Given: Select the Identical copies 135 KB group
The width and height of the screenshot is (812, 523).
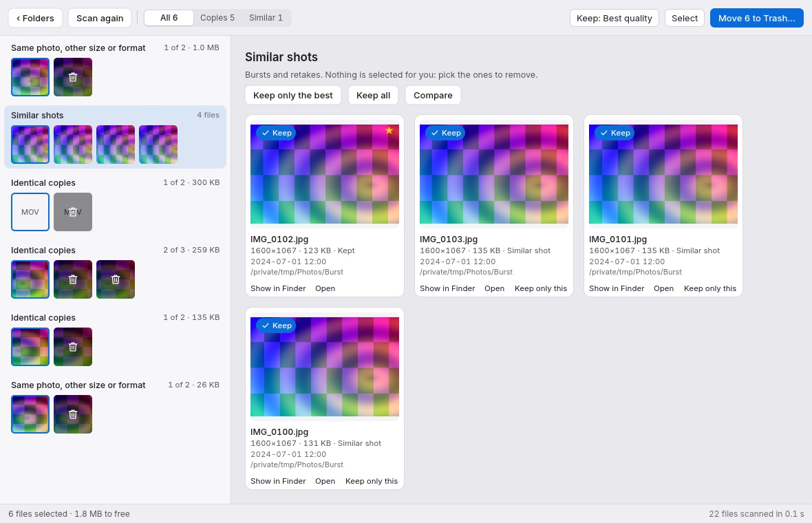Looking at the screenshot, I should [x=115, y=339].
